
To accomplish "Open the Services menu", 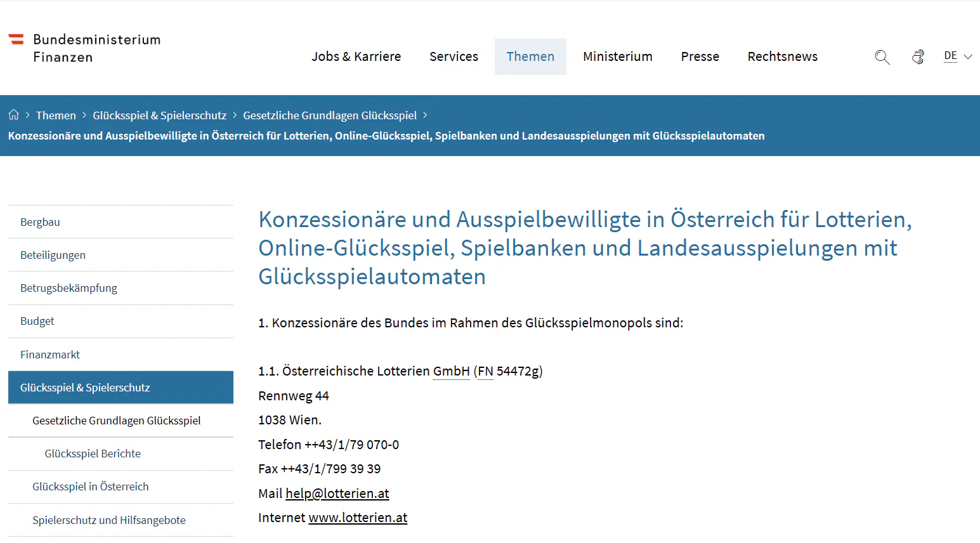I will pos(454,56).
